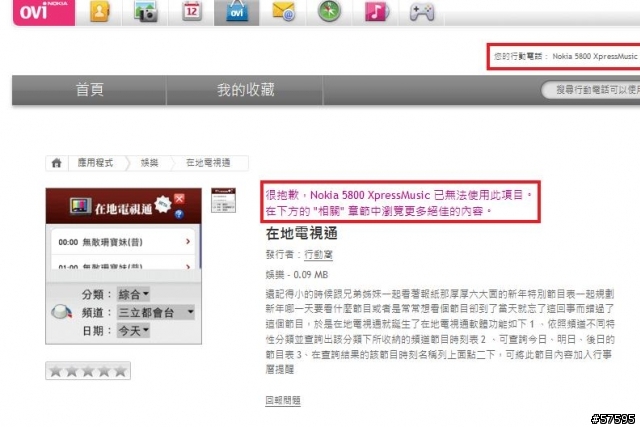Open 娛樂 breadcrumb link

pyautogui.click(x=149, y=163)
